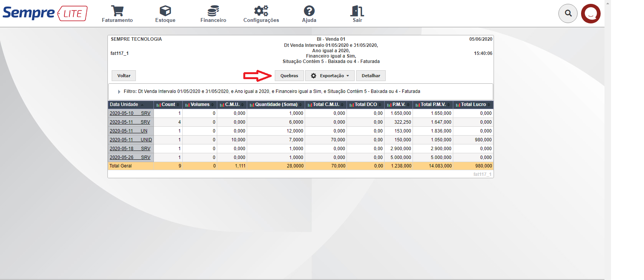Click the SEMPRE TECNOLOGIA company name
This screenshot has height=280, width=644.
136,39
